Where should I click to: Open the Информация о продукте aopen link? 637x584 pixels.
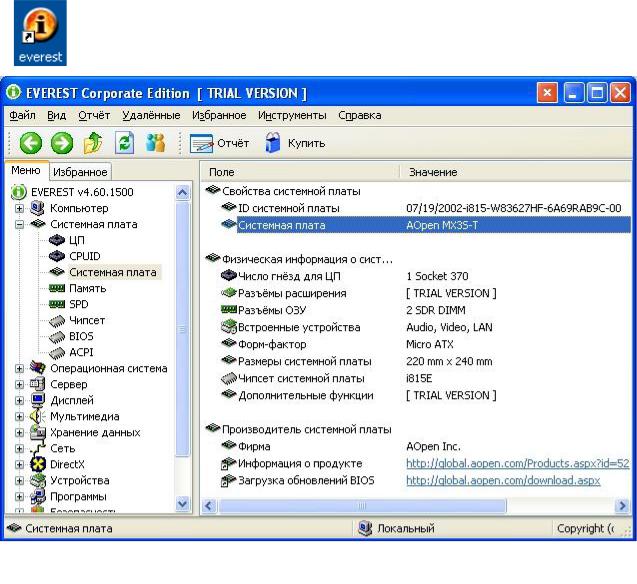point(518,463)
